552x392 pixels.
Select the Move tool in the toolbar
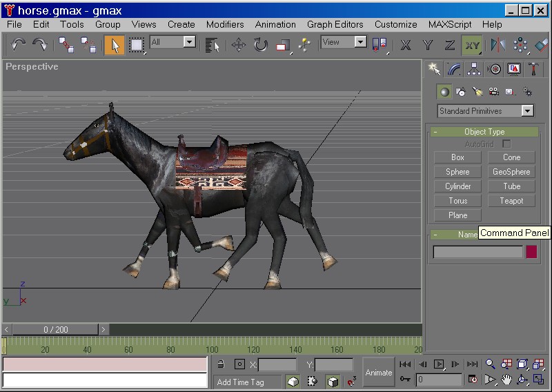(239, 45)
